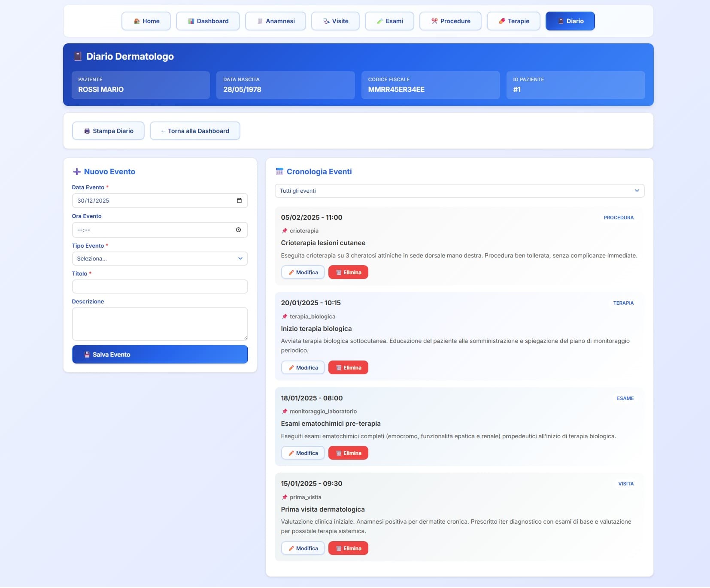The image size is (710, 588).
Task: Open the calendar picker in Data Evento
Action: (x=239, y=200)
